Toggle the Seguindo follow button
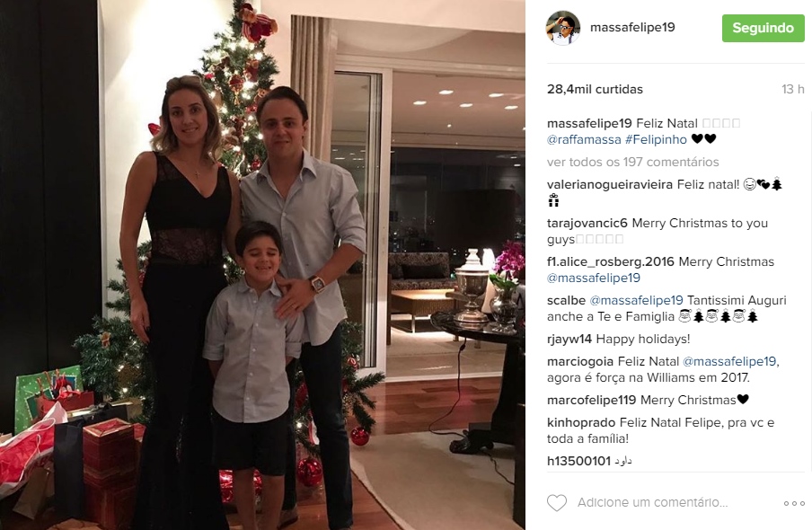Image resolution: width=812 pixels, height=530 pixels. (x=763, y=28)
